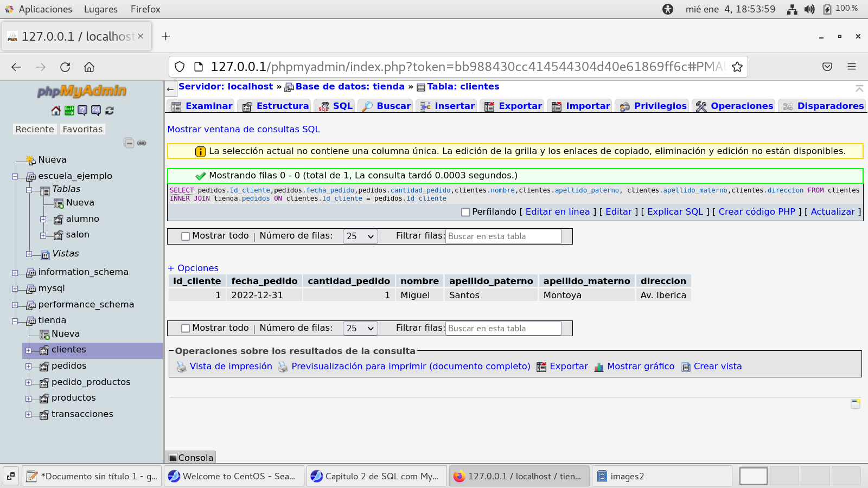Collapse the escuela_ejemplo database tree node

pyautogui.click(x=15, y=176)
